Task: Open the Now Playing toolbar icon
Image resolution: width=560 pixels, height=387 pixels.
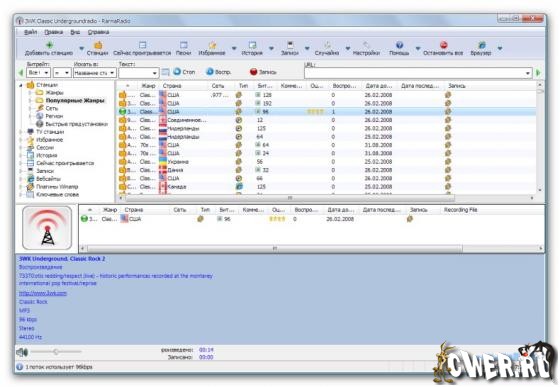Action: coord(142,45)
